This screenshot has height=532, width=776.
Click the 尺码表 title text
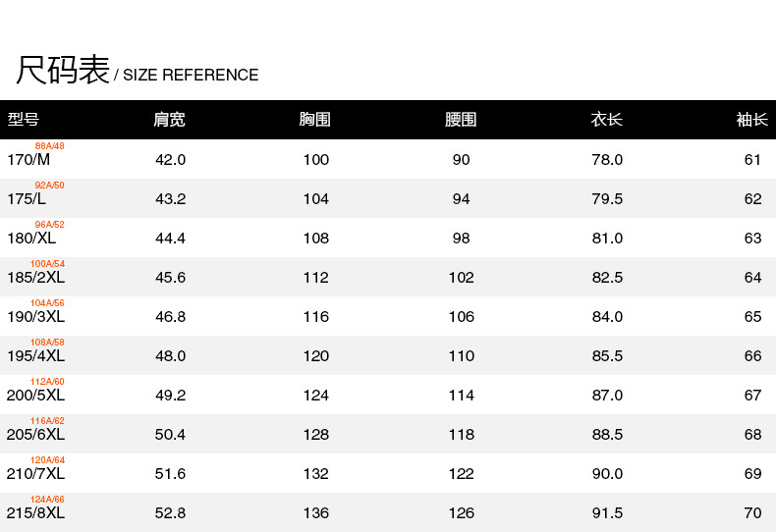[63, 70]
